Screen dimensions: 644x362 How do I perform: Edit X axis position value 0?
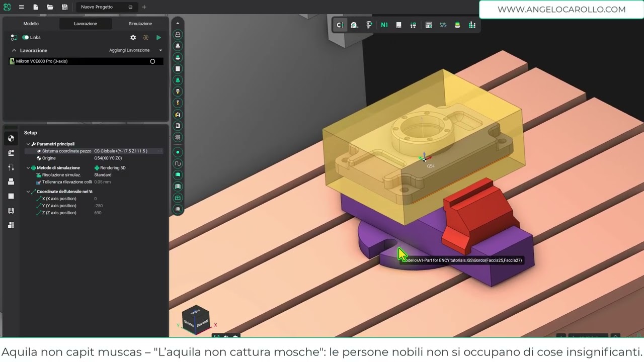[96, 199]
